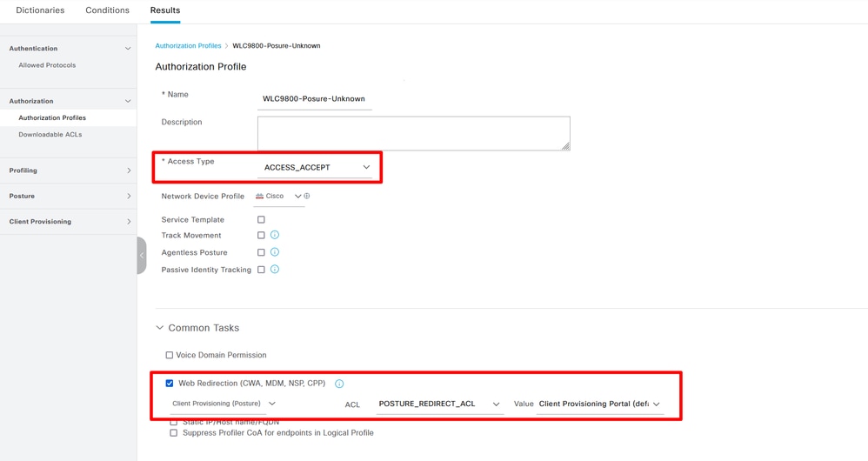Image resolution: width=868 pixels, height=461 pixels.
Task: Select the Results tab
Action: [165, 10]
